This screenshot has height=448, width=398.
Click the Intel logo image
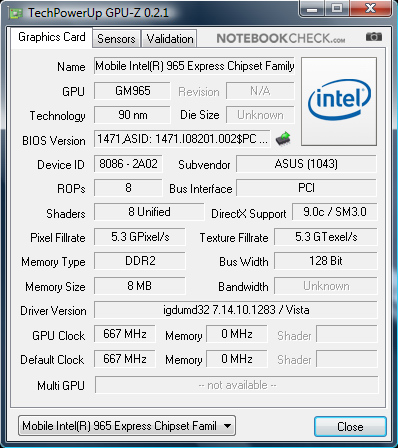(x=339, y=101)
